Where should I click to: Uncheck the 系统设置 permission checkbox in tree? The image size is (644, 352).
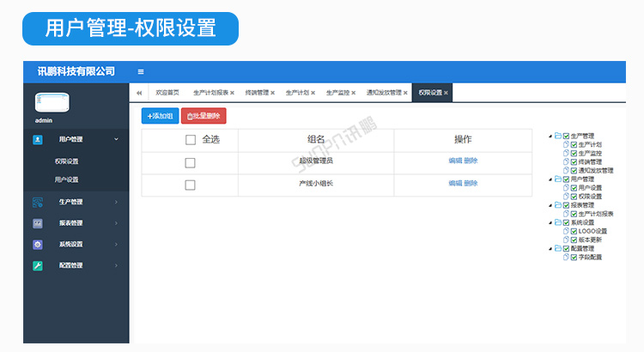pos(566,222)
